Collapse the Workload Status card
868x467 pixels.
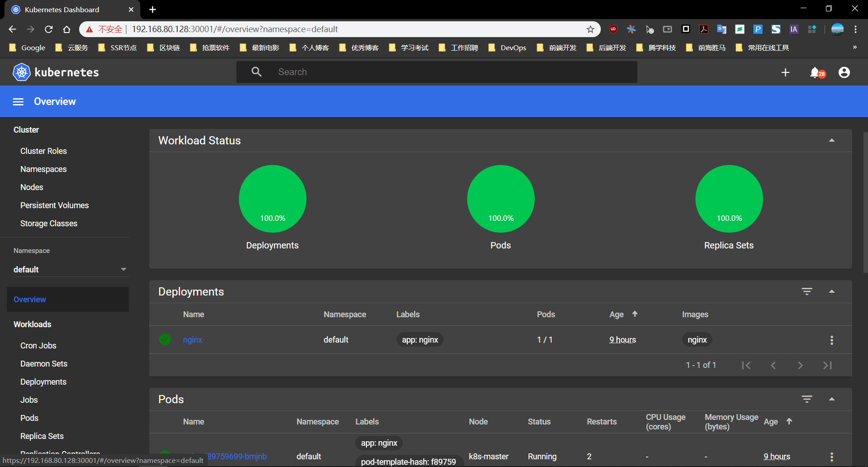coord(832,140)
